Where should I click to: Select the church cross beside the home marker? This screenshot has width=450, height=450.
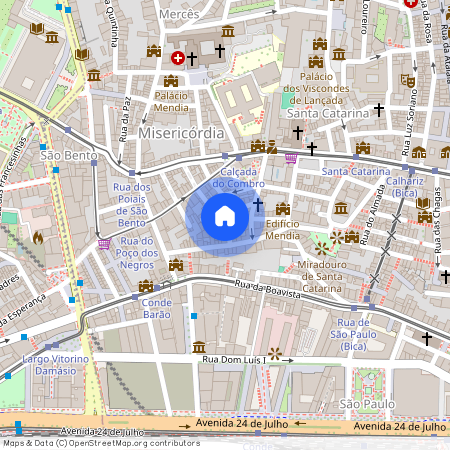click(x=258, y=205)
